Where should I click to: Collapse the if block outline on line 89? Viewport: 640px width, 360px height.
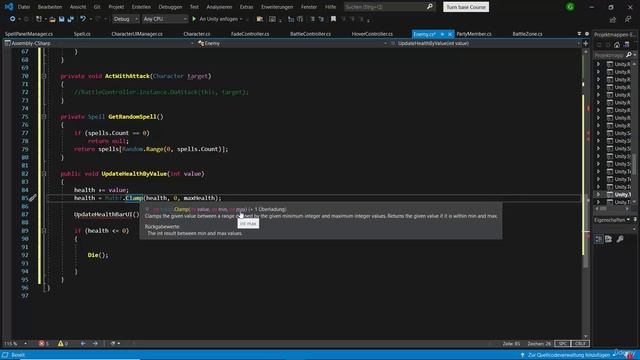point(44,231)
